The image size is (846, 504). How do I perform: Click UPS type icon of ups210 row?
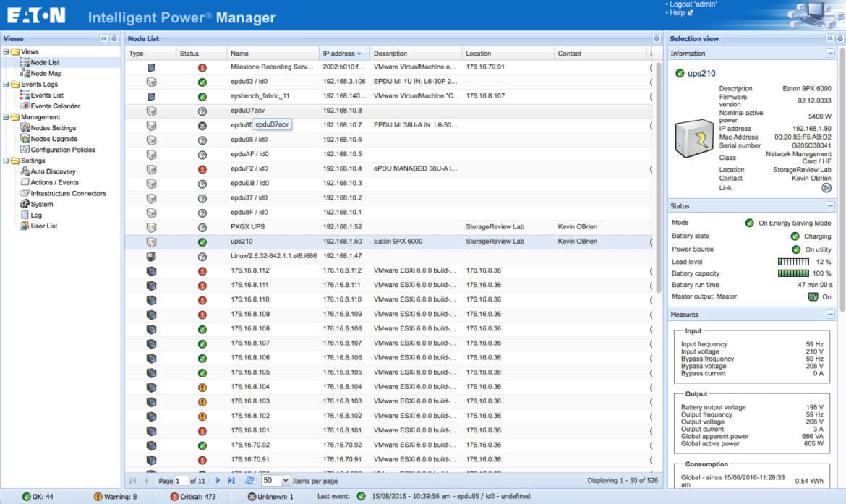pyautogui.click(x=152, y=242)
